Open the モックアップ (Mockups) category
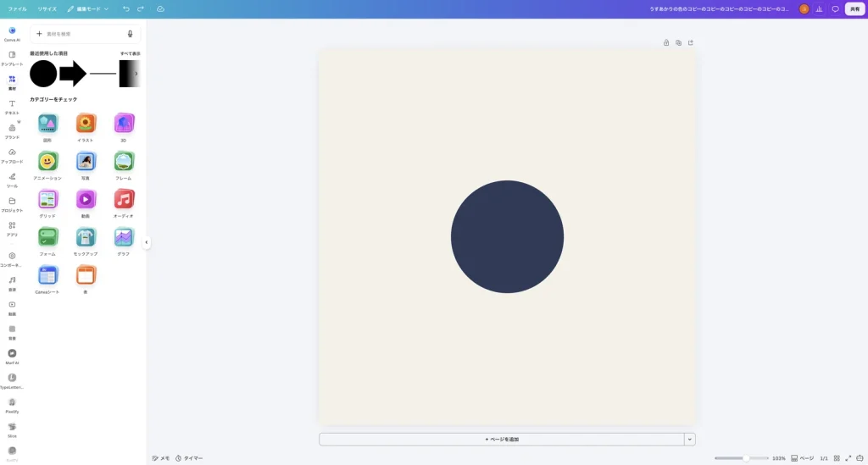The image size is (868, 465). pyautogui.click(x=86, y=241)
